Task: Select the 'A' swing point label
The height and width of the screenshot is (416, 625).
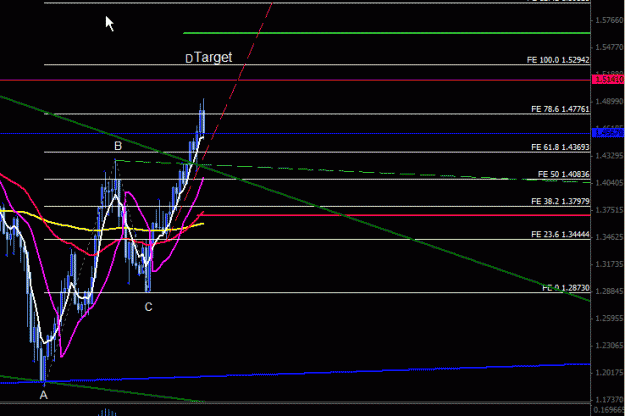Action: click(x=43, y=395)
